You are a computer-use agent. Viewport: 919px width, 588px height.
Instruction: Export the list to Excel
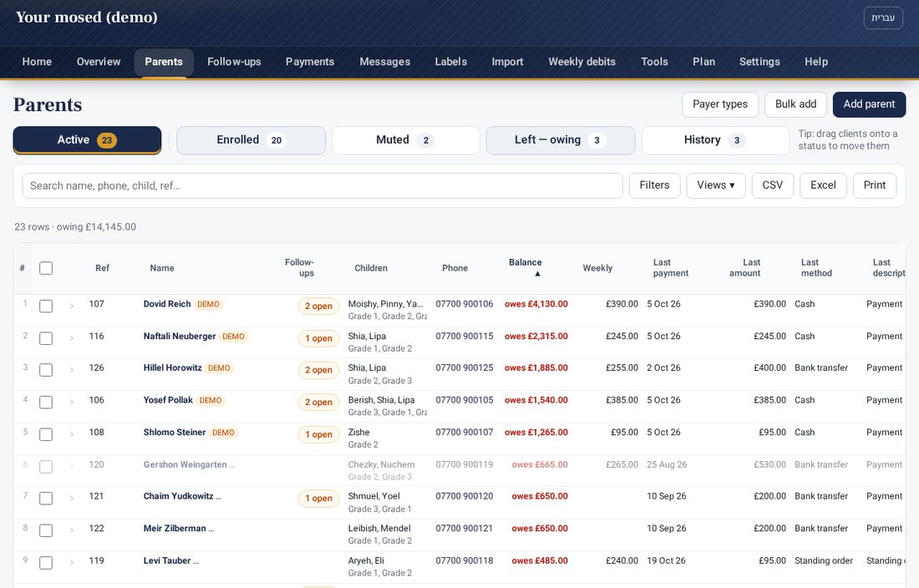pyautogui.click(x=823, y=185)
